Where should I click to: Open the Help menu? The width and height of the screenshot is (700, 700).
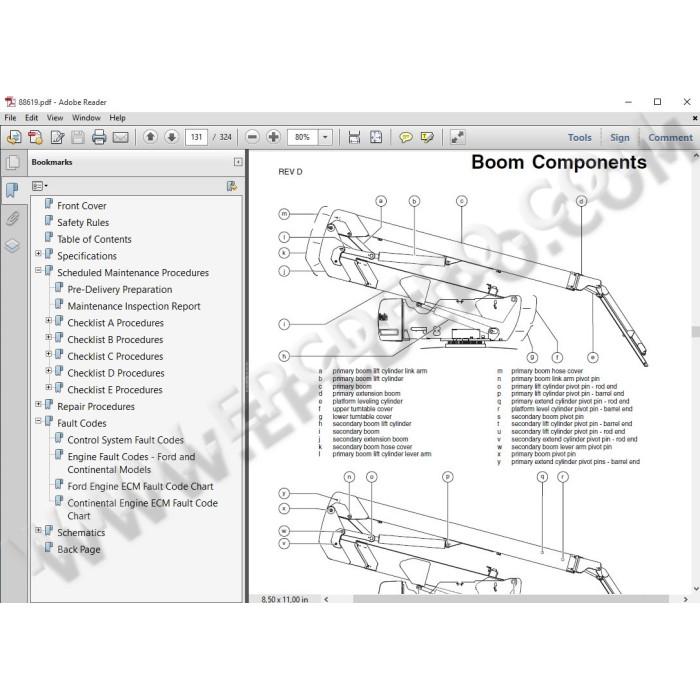click(x=117, y=118)
